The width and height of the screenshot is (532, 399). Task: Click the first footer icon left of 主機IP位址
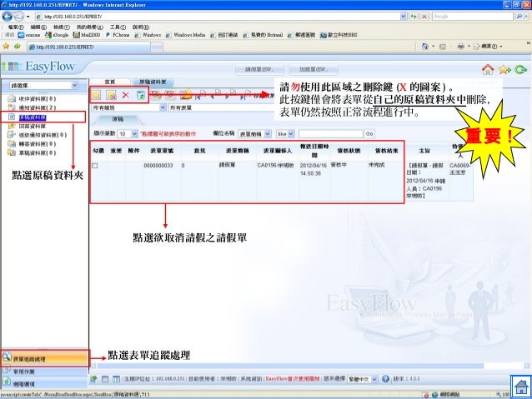93,379
